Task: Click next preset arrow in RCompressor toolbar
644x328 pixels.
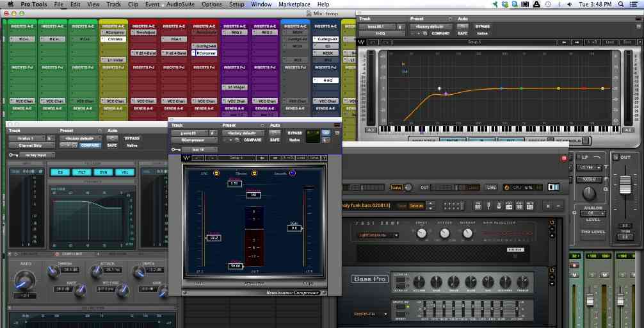Action: pyautogui.click(x=275, y=158)
